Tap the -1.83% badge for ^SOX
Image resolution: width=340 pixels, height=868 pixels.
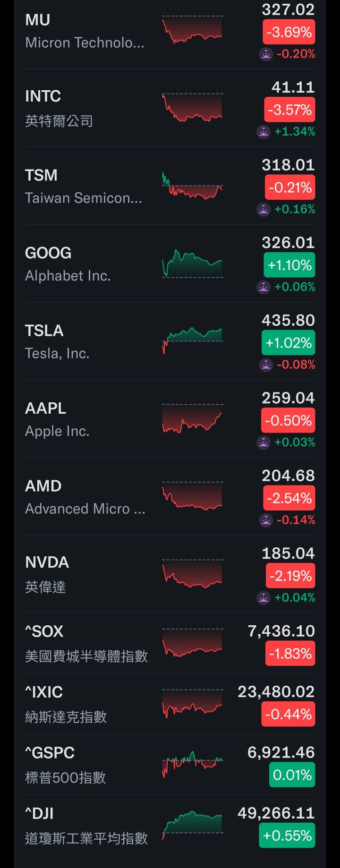point(290,654)
